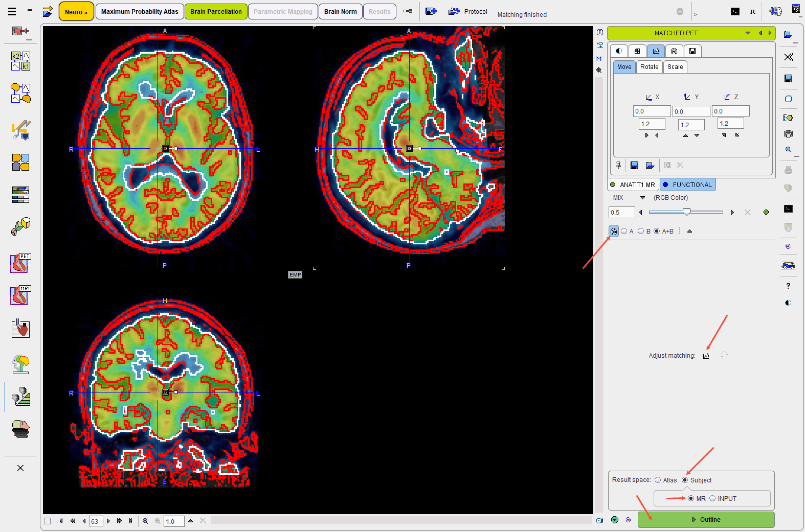Select the layout grid tab icon
Screen dimensions: 805x532
pyautogui.click(x=637, y=51)
